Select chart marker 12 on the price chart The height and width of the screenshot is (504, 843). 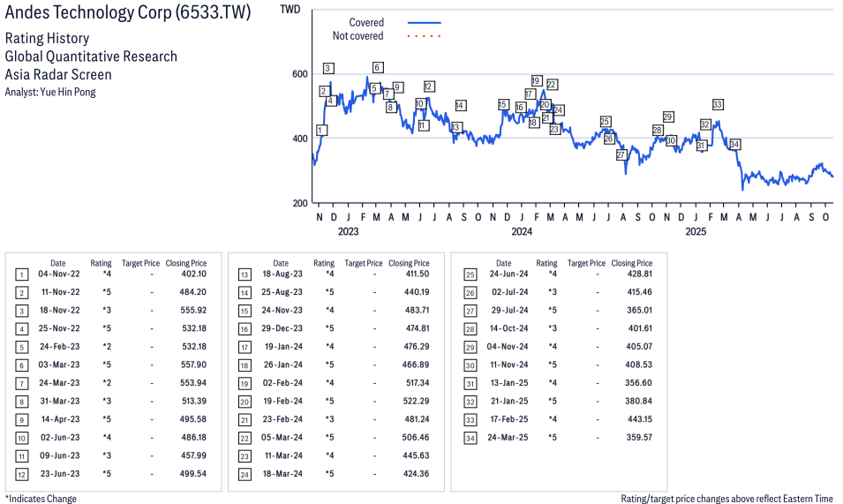click(429, 87)
